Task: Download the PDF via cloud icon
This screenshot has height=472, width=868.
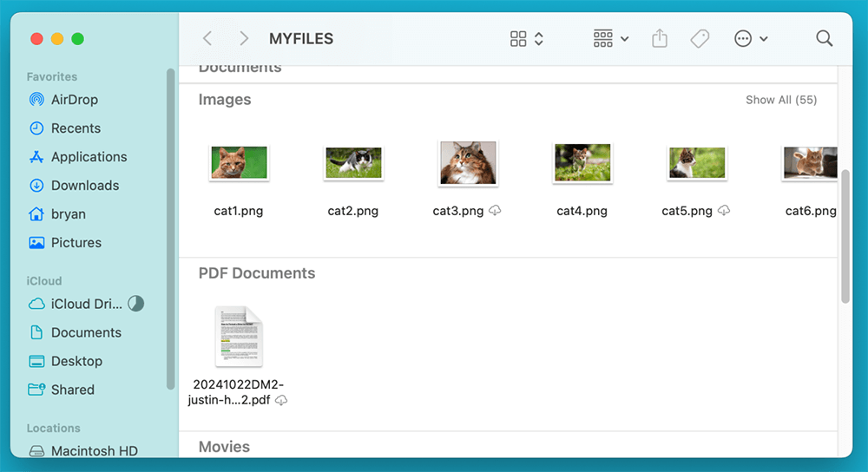Action: 282,400
